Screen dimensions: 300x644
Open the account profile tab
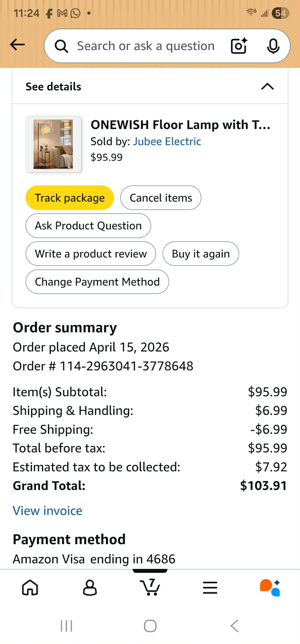(x=90, y=587)
